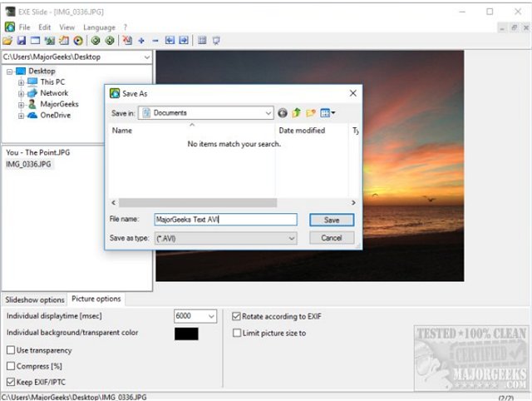Click the Save button
532x401 pixels.
(332, 220)
